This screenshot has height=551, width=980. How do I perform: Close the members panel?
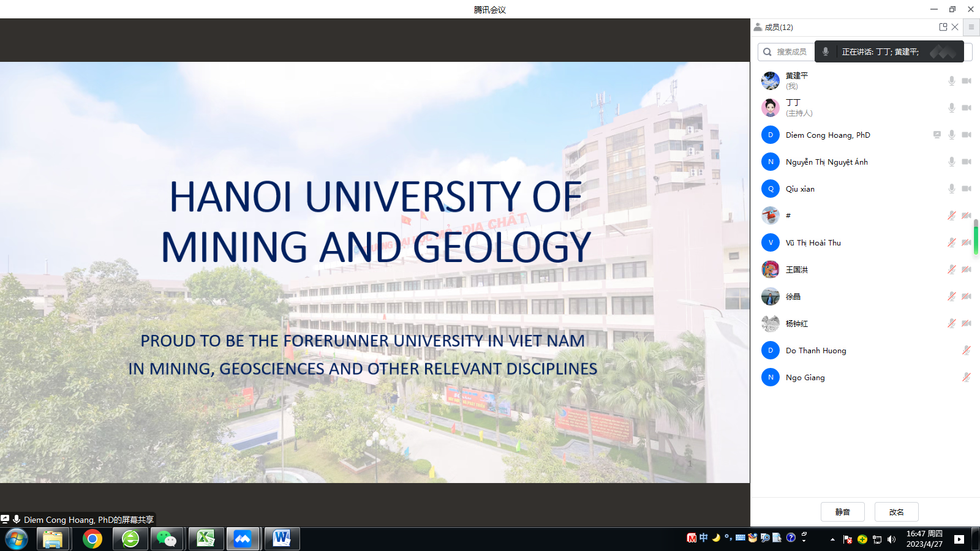[x=955, y=27]
